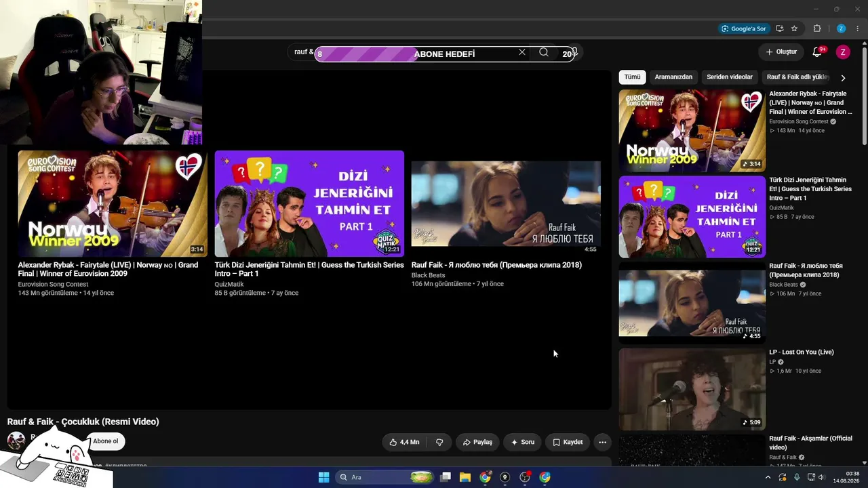Click the microphone tray icon

tap(797, 477)
